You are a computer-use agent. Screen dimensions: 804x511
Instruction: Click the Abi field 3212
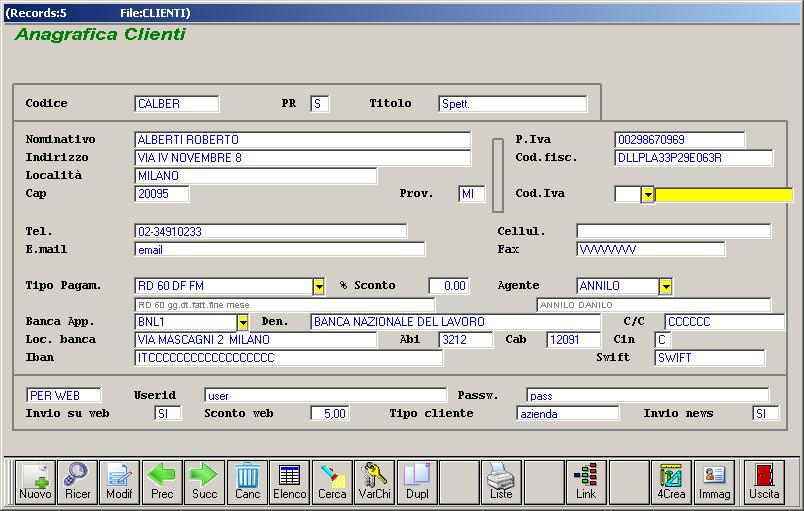tap(466, 339)
